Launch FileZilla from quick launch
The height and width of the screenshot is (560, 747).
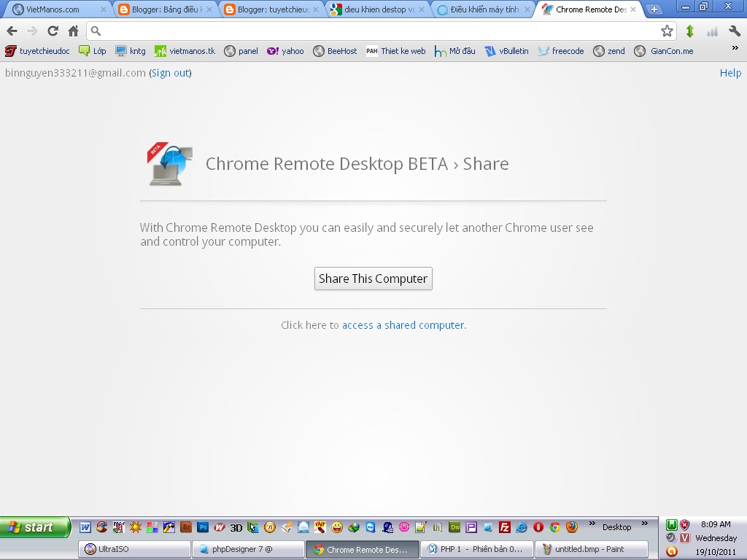pos(505,527)
